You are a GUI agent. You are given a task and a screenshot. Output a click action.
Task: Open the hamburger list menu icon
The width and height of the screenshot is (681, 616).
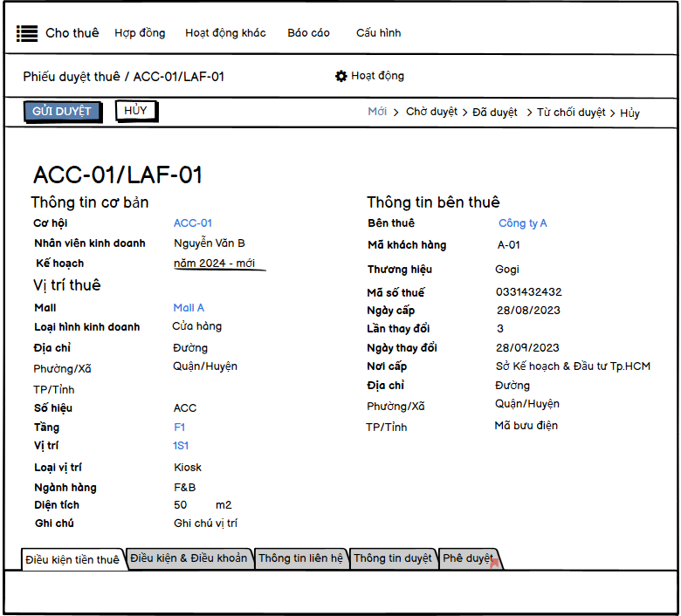coord(27,33)
